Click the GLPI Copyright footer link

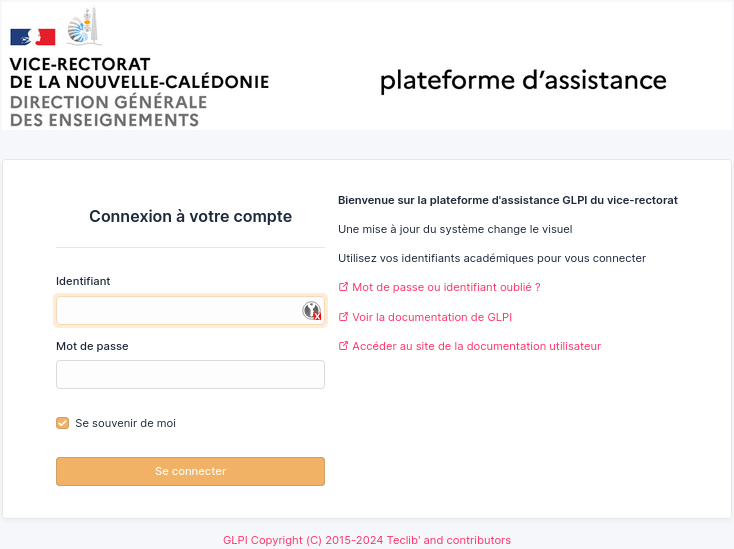click(367, 540)
